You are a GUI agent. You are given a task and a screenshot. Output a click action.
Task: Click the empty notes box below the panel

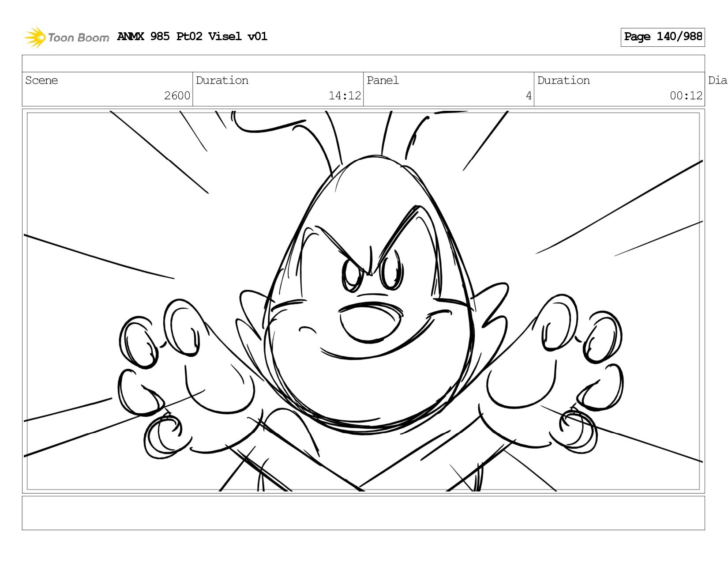click(363, 513)
